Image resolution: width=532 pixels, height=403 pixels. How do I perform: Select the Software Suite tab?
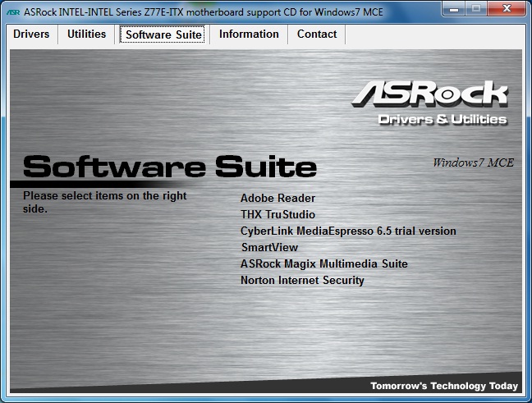click(x=163, y=34)
